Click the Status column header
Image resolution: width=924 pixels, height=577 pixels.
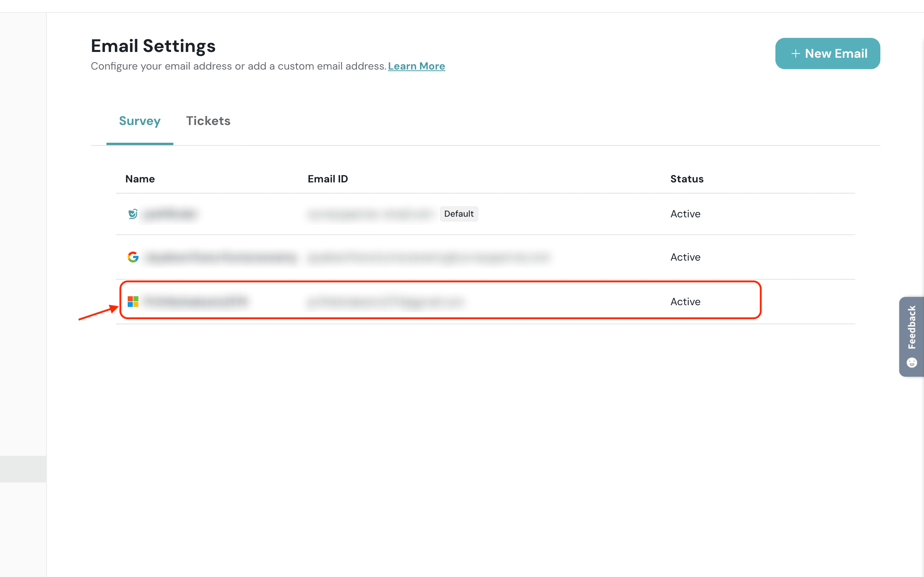tap(687, 179)
